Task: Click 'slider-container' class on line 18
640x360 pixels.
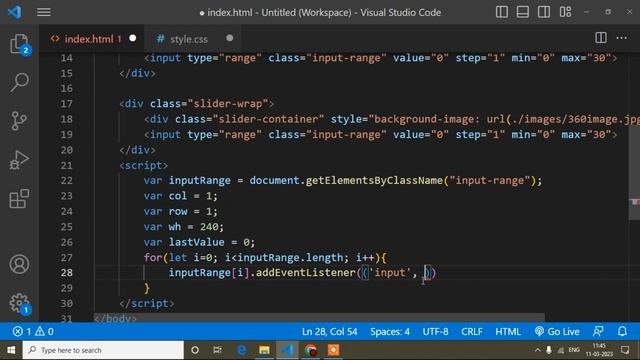Action: pyautogui.click(x=268, y=119)
